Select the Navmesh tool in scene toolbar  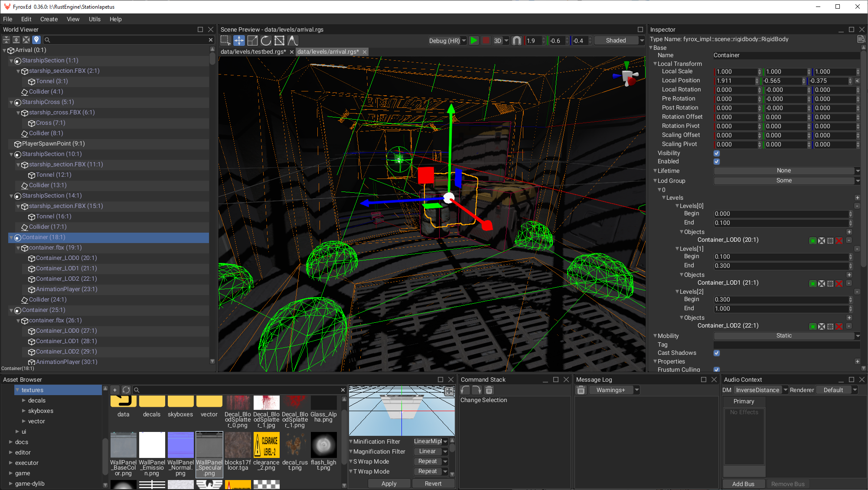[x=280, y=41]
